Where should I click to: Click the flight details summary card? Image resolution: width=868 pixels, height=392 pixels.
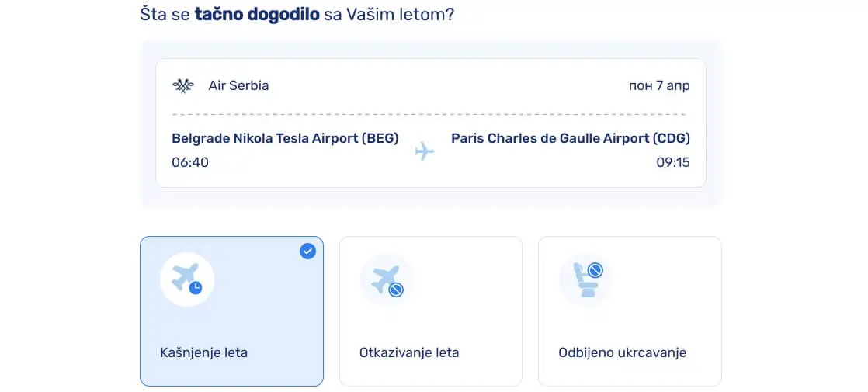[x=431, y=123]
